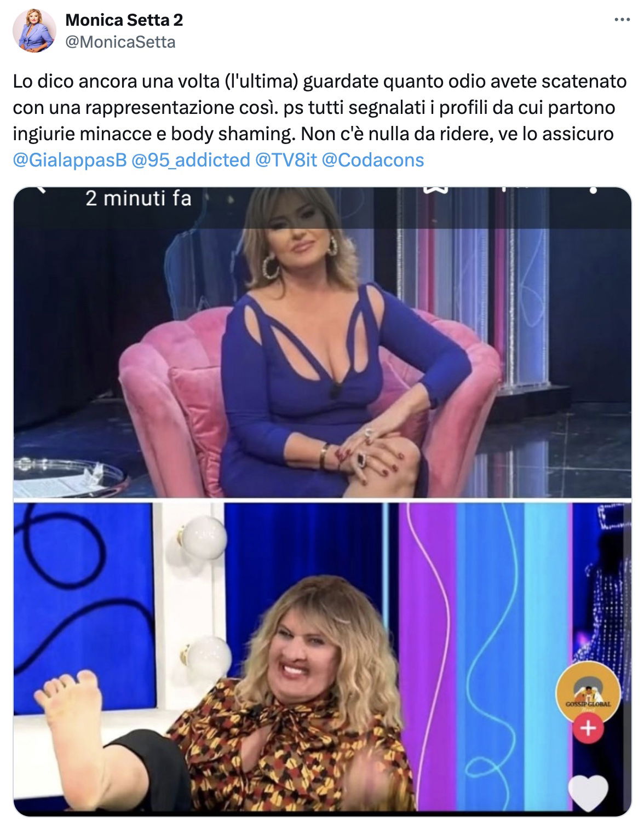Screen dimensions: 644x828
Task: Tap the grey status bar over the image
Action: pos(322,208)
